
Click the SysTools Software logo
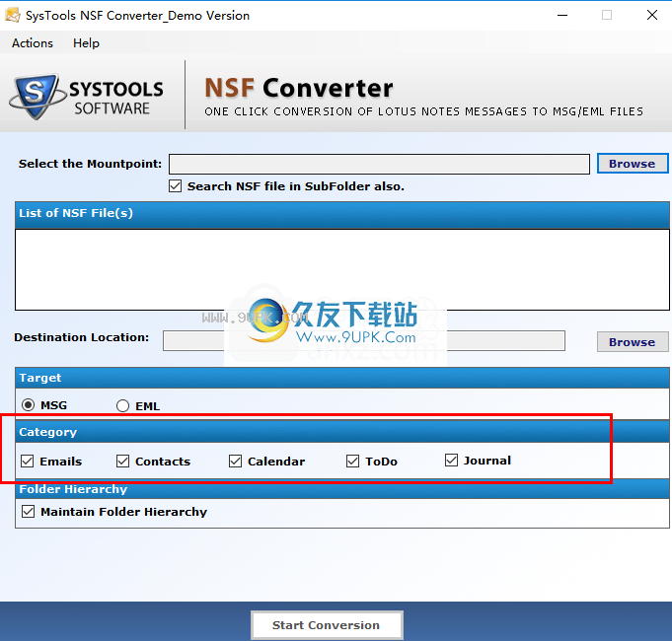pyautogui.click(x=86, y=97)
